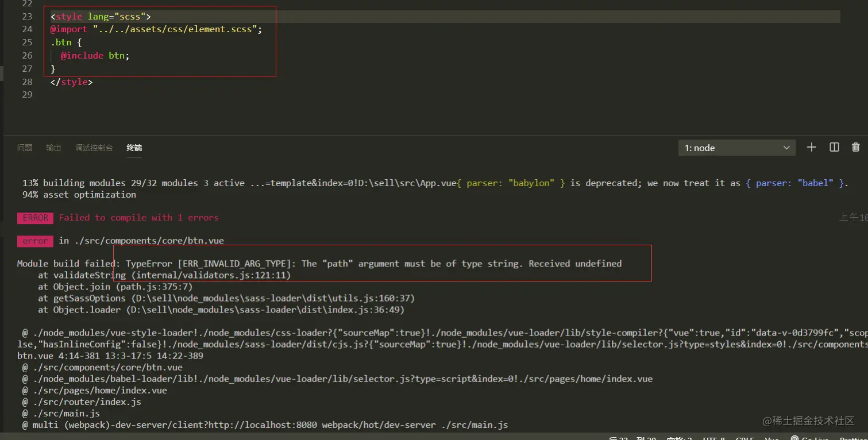Click the red 'ERROR' badge in the terminal
The width and height of the screenshot is (868, 440).
36,218
